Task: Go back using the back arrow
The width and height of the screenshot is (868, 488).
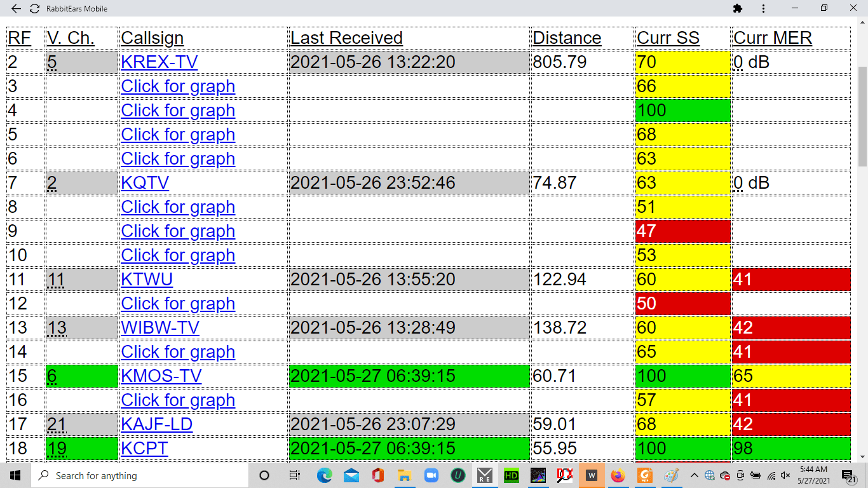Action: [x=17, y=8]
